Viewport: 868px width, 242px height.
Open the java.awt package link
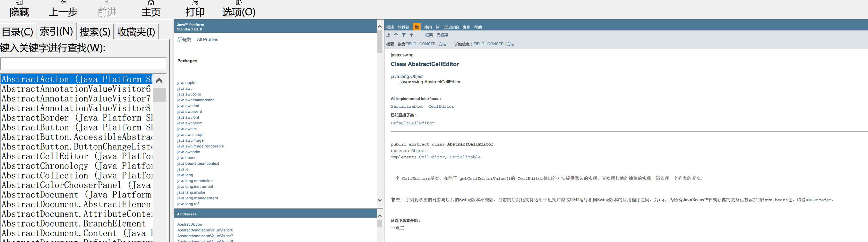point(184,88)
